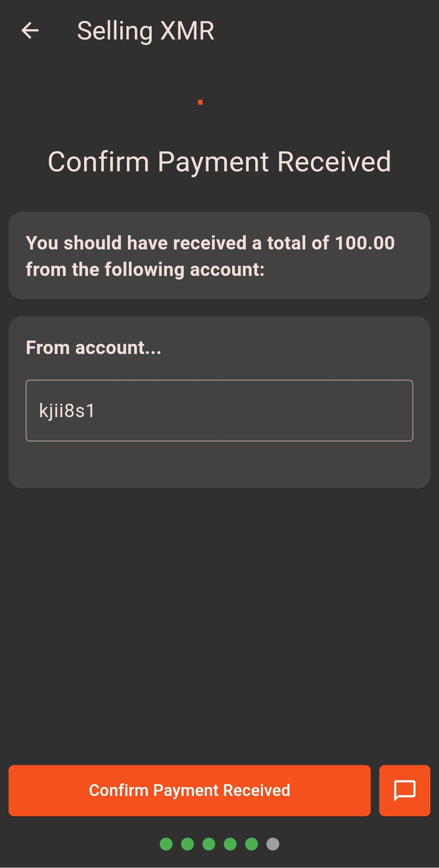This screenshot has width=439, height=868.
Task: Go back using the arrow icon
Action: click(x=30, y=31)
